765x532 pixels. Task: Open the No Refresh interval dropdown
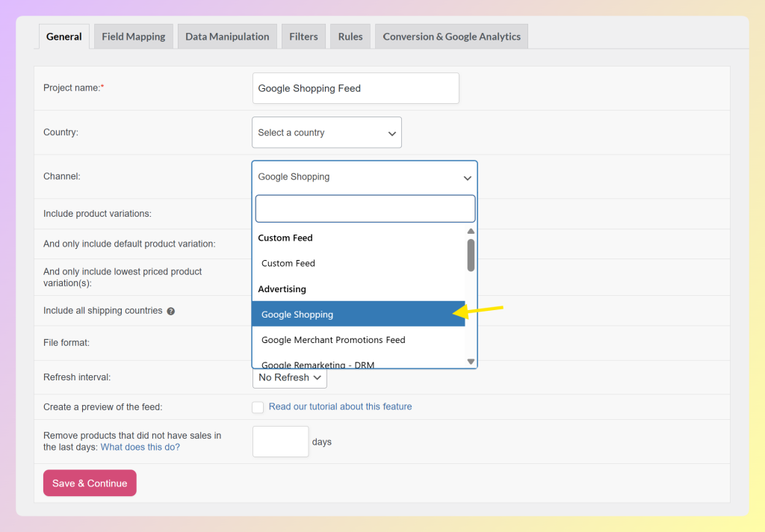click(290, 377)
